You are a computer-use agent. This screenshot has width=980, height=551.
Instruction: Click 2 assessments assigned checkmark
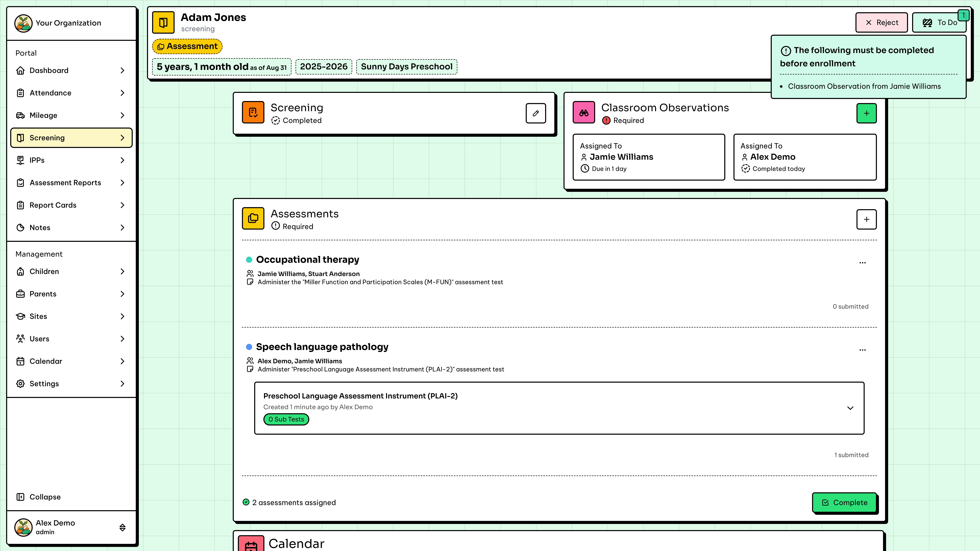pyautogui.click(x=246, y=502)
